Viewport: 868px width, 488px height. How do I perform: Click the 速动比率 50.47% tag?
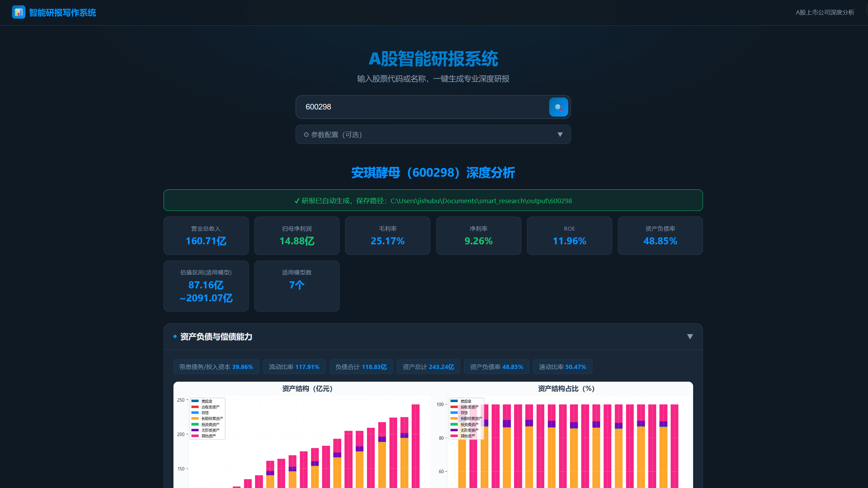point(562,367)
